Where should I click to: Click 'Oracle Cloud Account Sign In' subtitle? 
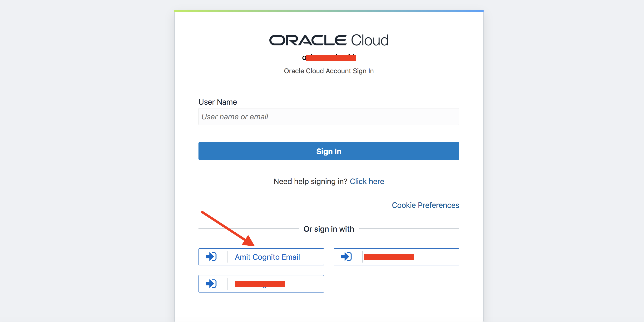click(x=328, y=71)
